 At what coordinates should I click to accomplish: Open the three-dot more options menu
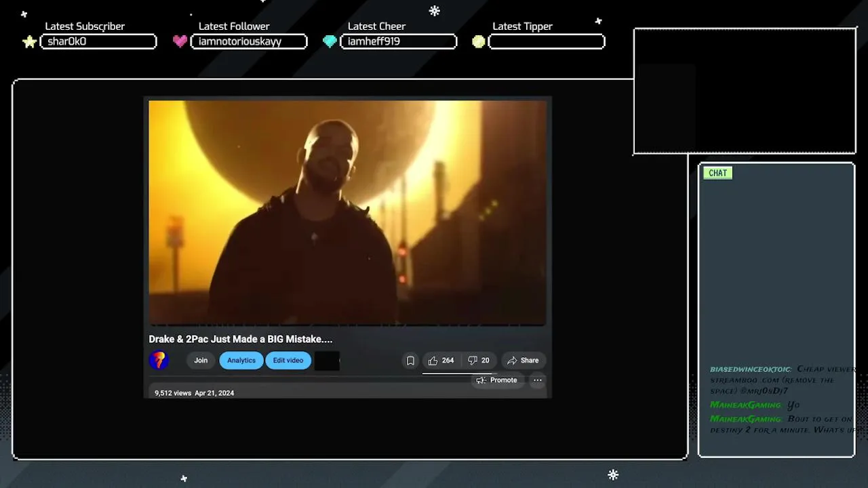538,380
